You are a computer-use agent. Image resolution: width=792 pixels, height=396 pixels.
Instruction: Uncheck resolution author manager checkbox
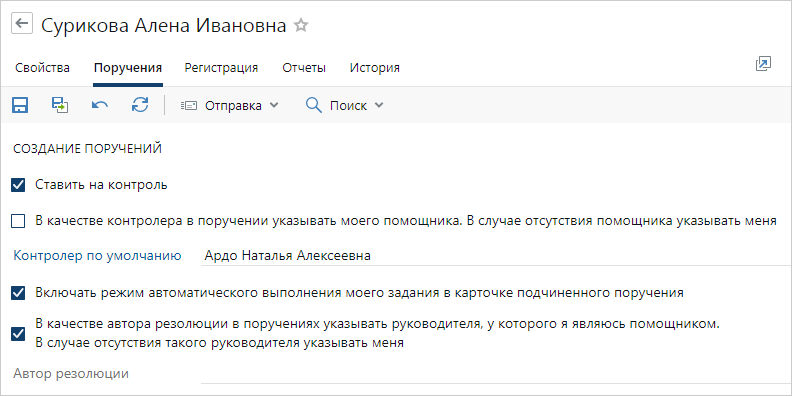[x=18, y=333]
